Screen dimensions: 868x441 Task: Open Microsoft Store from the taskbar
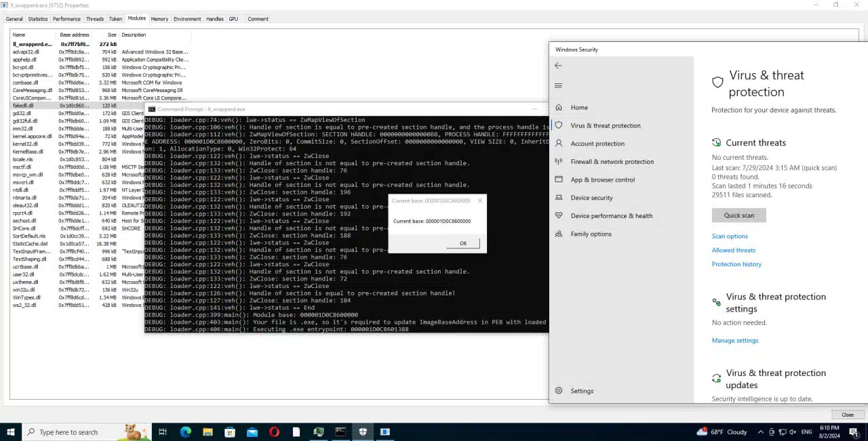tap(230, 432)
